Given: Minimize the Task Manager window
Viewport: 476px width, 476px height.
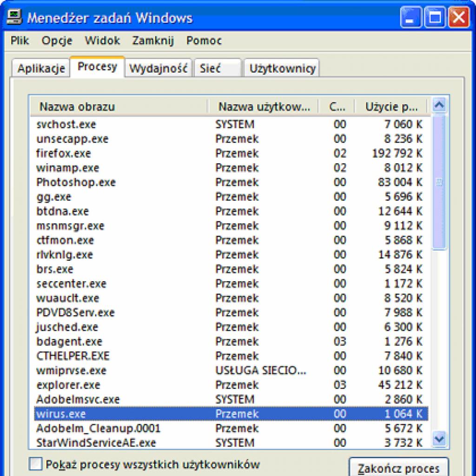Looking at the screenshot, I should [x=410, y=18].
